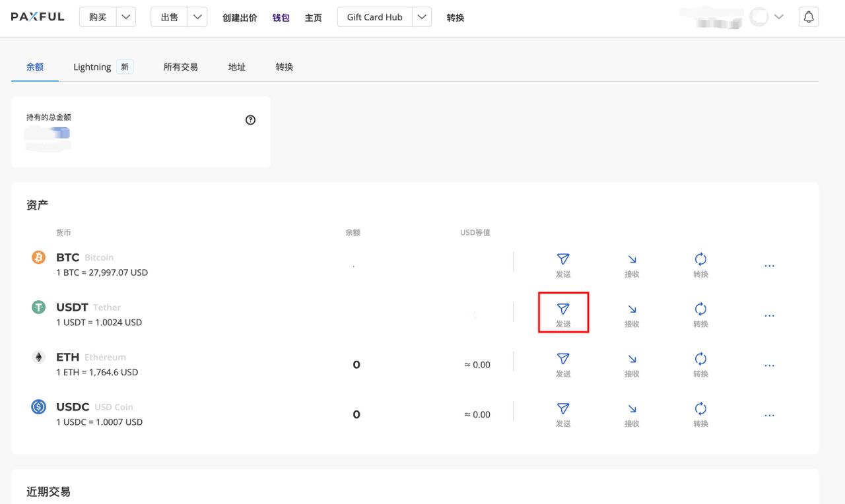This screenshot has width=845, height=504.
Task: Click the ETH currency name
Action: [67, 357]
